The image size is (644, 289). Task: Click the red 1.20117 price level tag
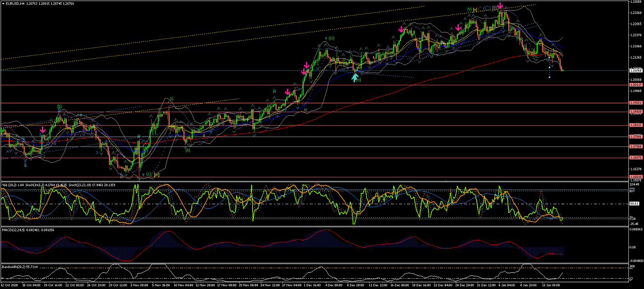(x=636, y=85)
